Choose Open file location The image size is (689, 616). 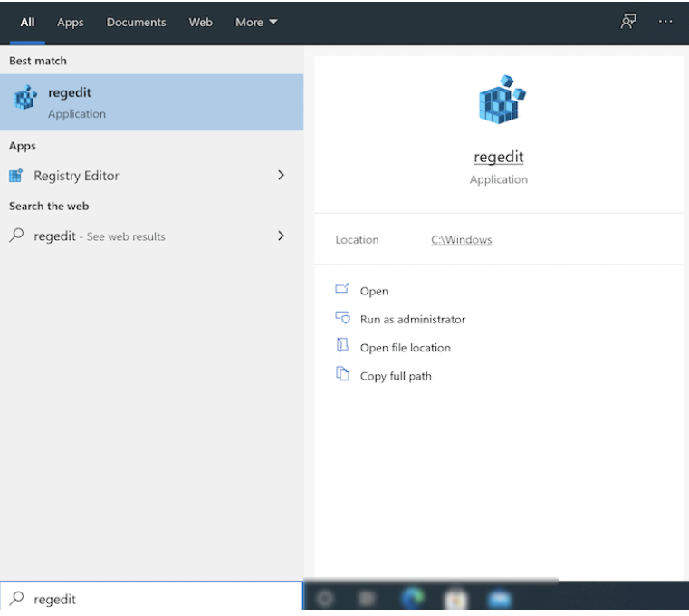pos(405,348)
